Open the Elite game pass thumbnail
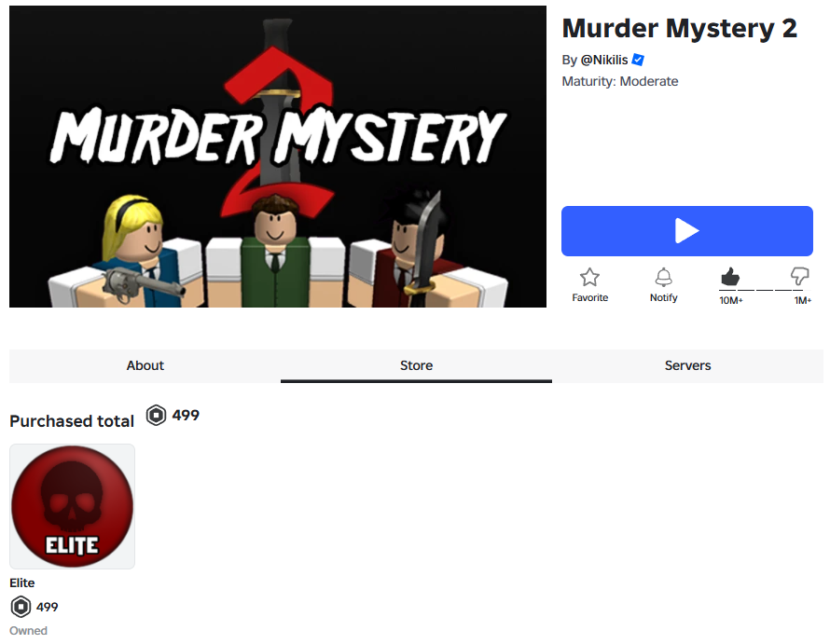 pyautogui.click(x=72, y=506)
